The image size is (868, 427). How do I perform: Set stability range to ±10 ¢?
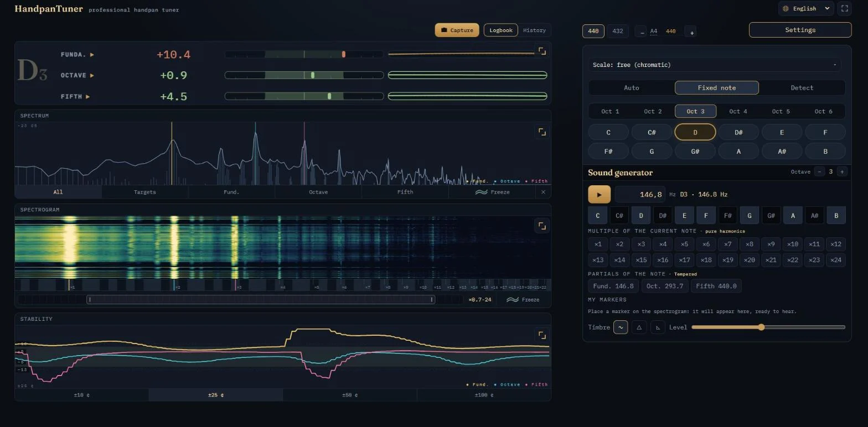[x=82, y=395]
